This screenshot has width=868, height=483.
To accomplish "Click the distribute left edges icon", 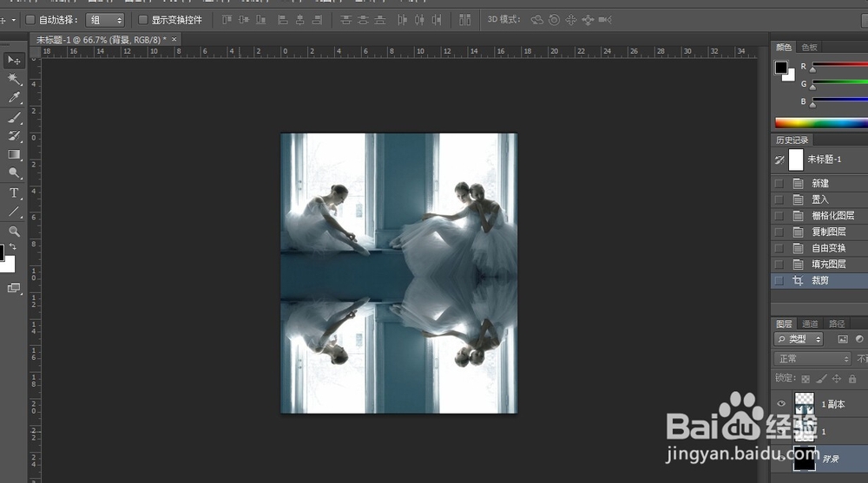I will pos(403,20).
